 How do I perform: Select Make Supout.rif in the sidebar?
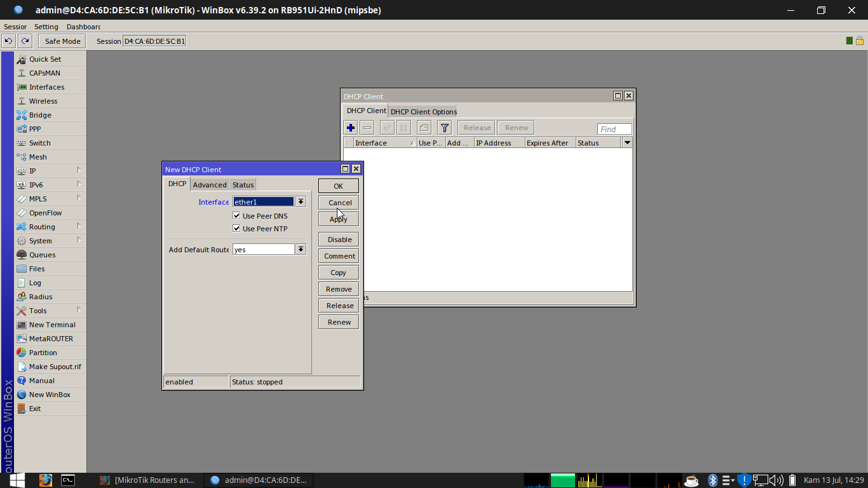click(x=50, y=367)
